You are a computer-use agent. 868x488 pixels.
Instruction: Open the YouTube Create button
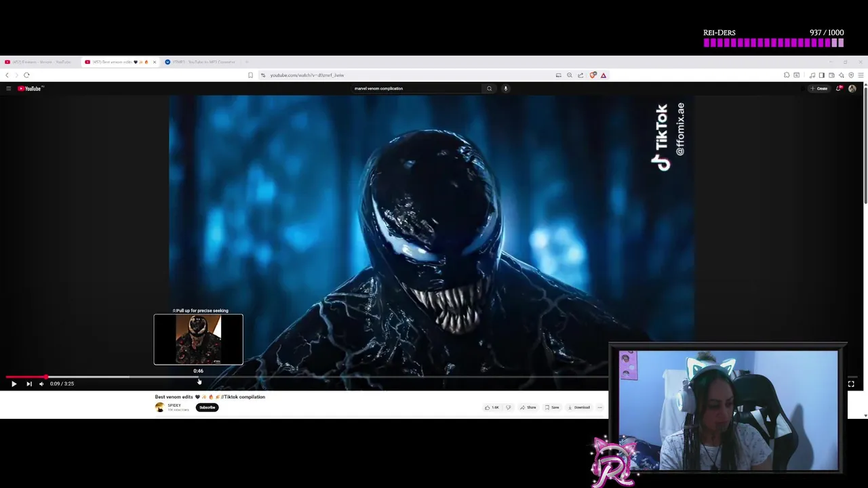pyautogui.click(x=820, y=88)
